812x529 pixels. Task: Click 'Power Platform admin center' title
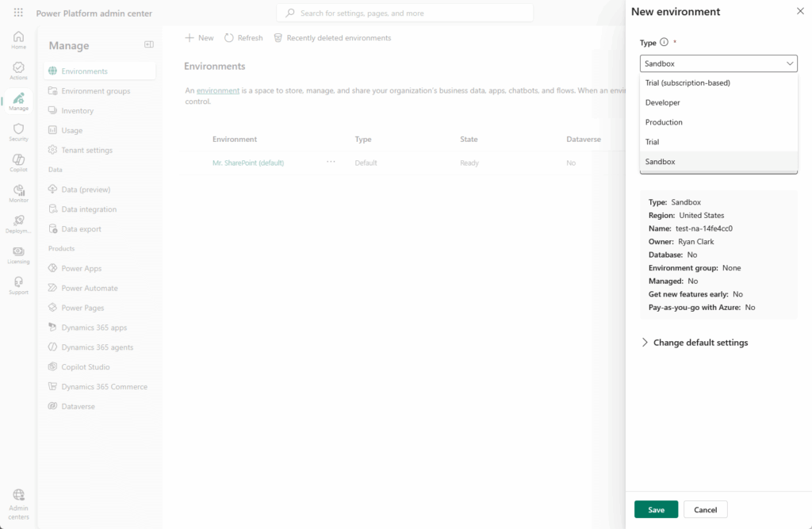[x=94, y=13]
